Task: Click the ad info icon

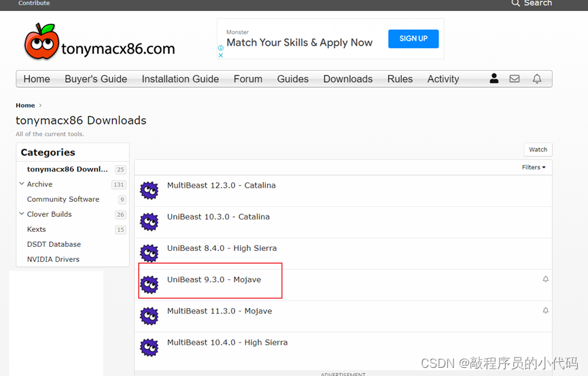Action: tap(221, 48)
